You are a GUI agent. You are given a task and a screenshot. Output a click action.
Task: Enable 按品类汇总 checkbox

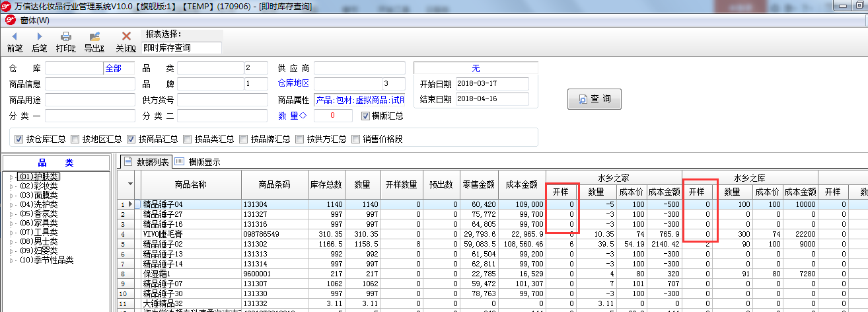(x=188, y=139)
